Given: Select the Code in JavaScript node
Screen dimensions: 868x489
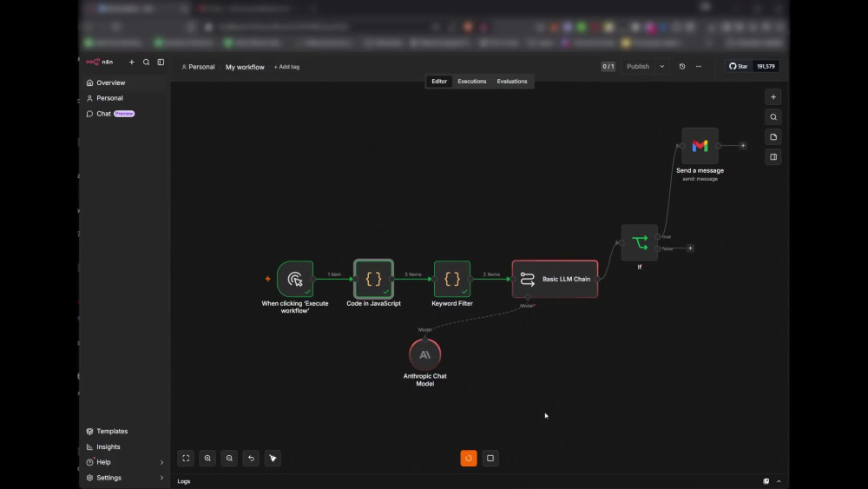Looking at the screenshot, I should coord(373,279).
